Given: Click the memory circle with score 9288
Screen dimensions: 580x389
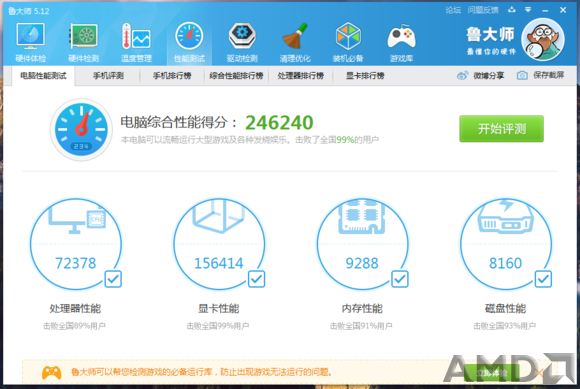Looking at the screenshot, I should [x=362, y=244].
